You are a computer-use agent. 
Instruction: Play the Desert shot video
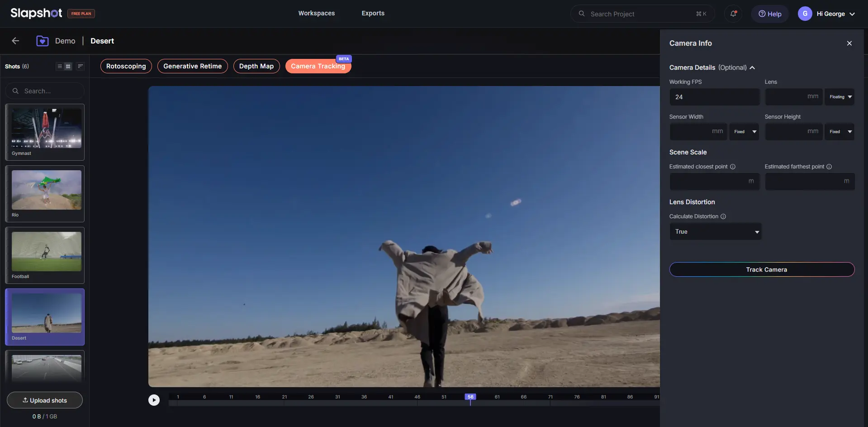(154, 400)
